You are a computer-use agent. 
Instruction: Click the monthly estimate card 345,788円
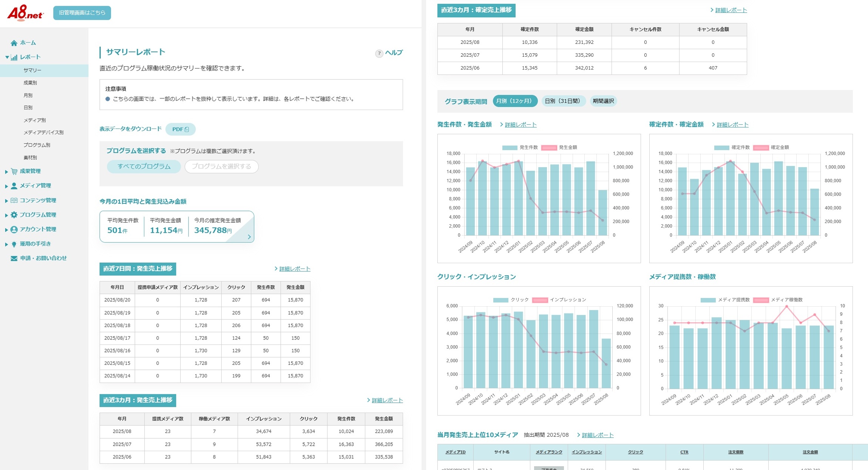click(x=177, y=226)
